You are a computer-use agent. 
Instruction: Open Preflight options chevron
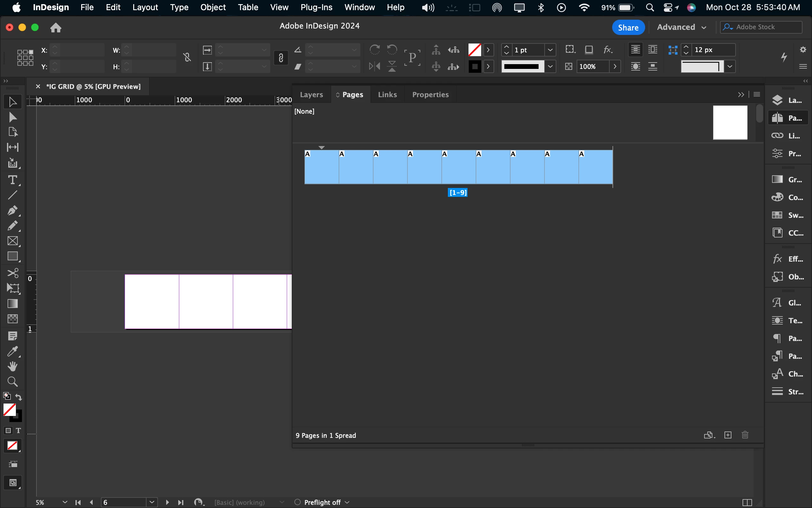347,502
